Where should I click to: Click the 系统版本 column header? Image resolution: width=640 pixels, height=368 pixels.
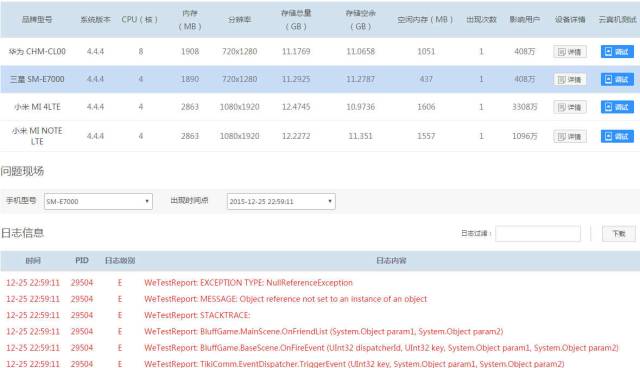point(96,19)
